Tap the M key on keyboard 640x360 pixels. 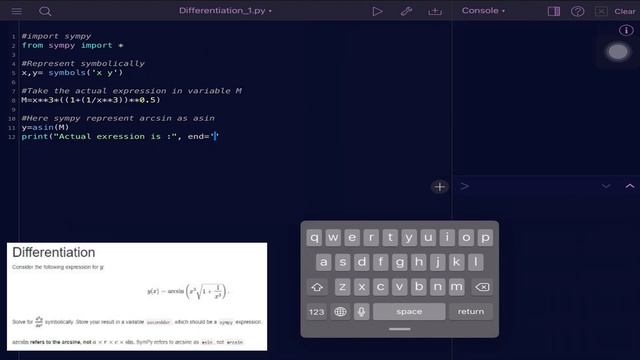coord(456,287)
